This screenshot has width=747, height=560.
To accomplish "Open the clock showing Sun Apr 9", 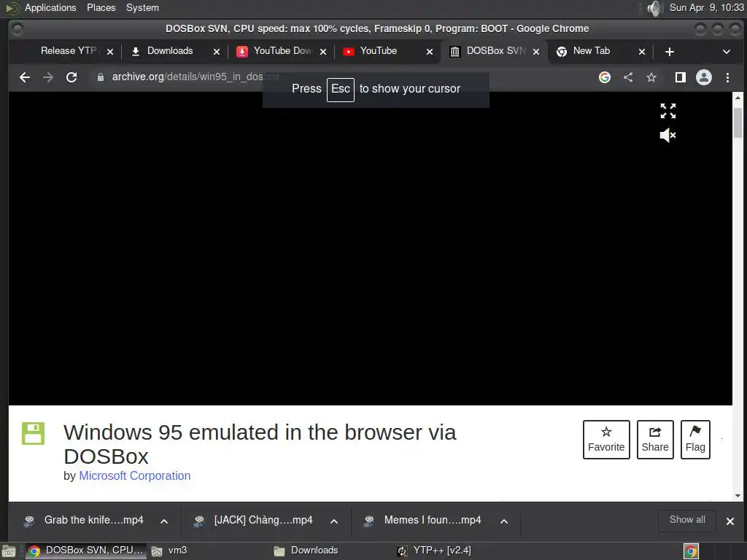I will pyautogui.click(x=706, y=7).
